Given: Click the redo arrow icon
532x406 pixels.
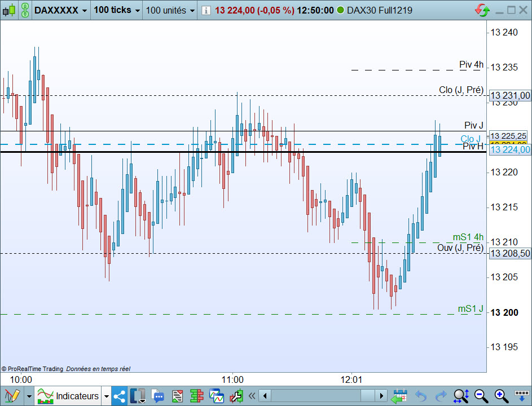Looking at the screenshot, I should pos(441,396).
